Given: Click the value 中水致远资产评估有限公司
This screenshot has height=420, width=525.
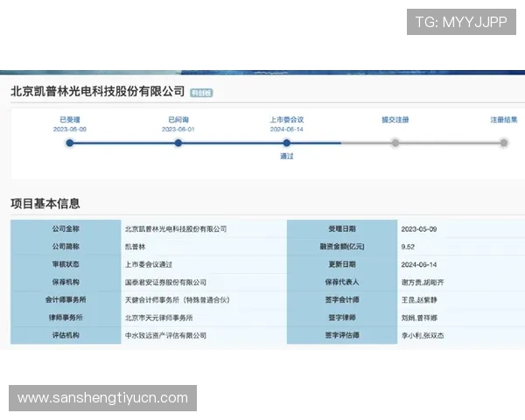Looking at the screenshot, I should 165,336.
